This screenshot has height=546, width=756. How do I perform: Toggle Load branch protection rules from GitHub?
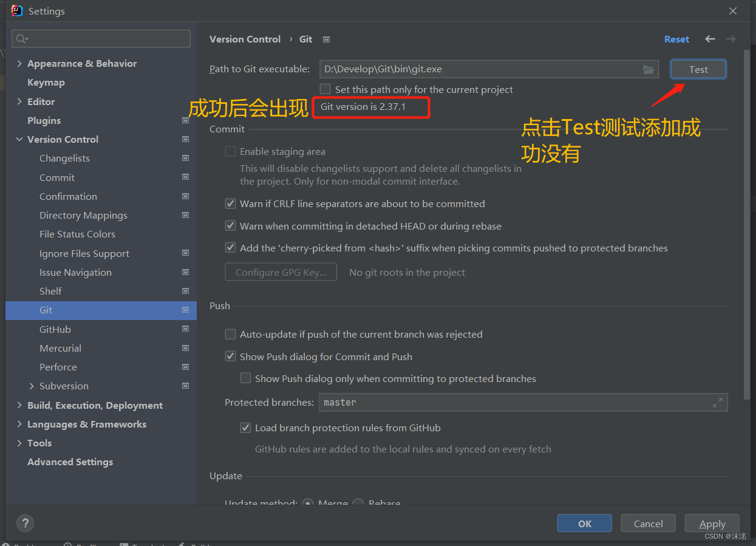click(x=245, y=428)
